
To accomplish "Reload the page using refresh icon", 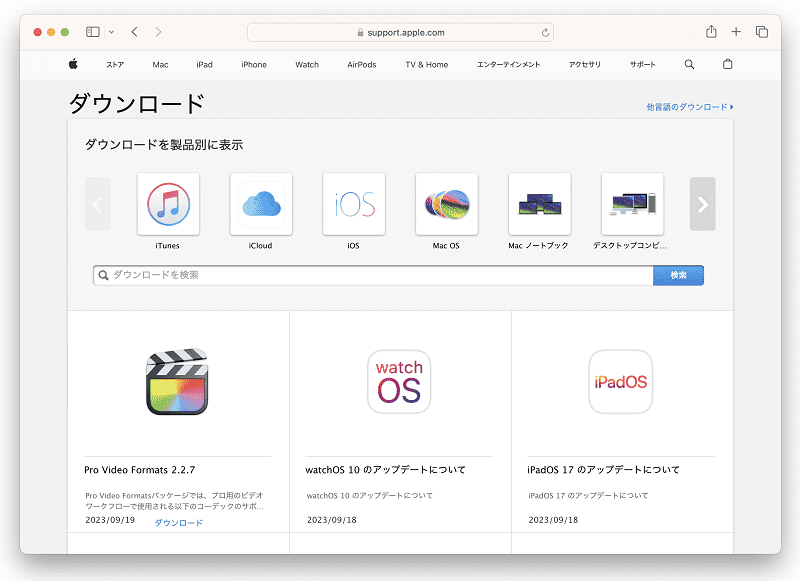I will [545, 33].
